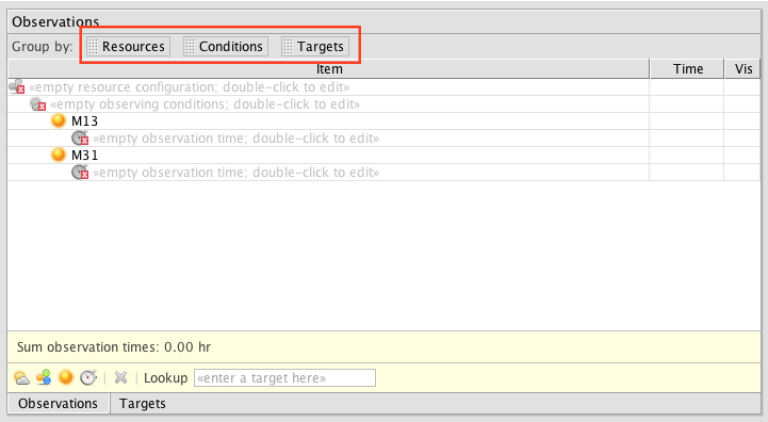768x422 pixels.
Task: Click the clock icon under M31
Action: point(80,172)
